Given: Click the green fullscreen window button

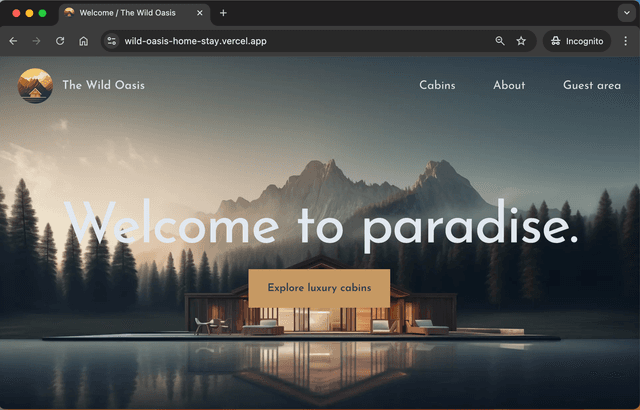Looking at the screenshot, I should (42, 13).
